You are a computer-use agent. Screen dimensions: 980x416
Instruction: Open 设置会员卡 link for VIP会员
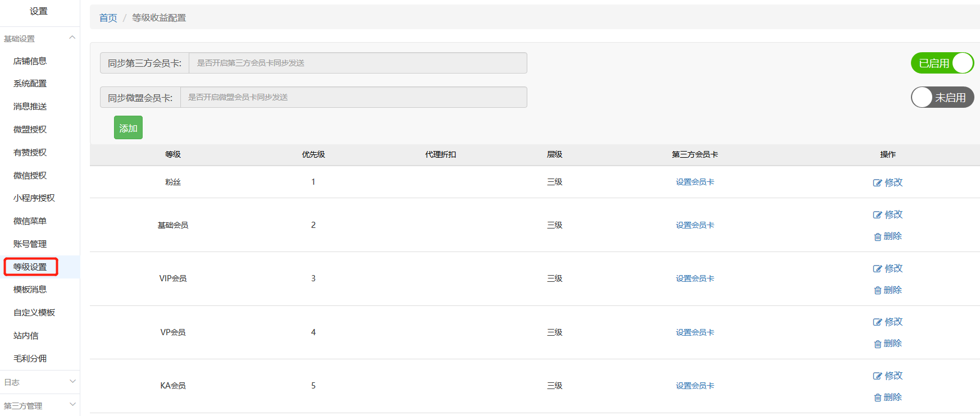[x=695, y=278]
